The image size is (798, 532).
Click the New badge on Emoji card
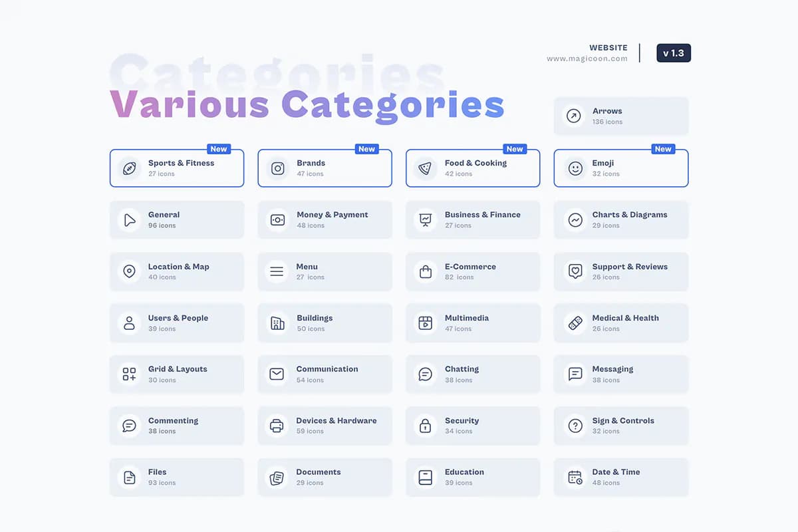pyautogui.click(x=663, y=149)
